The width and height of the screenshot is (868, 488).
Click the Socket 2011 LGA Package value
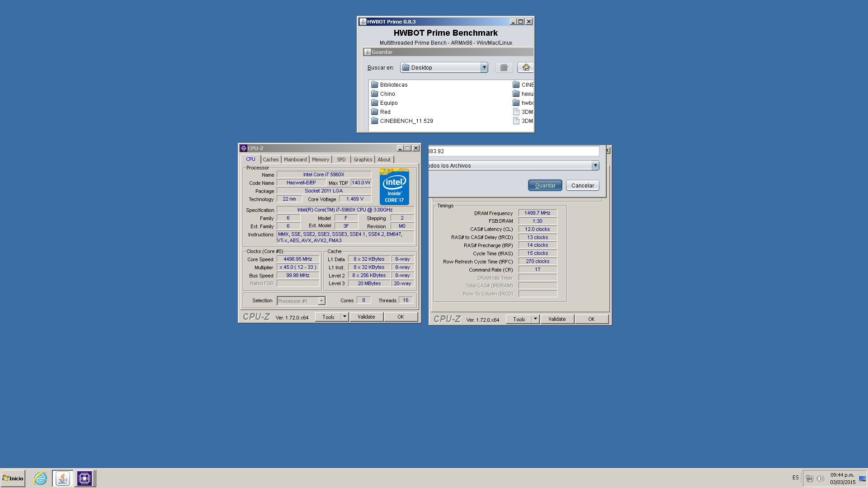click(x=324, y=191)
